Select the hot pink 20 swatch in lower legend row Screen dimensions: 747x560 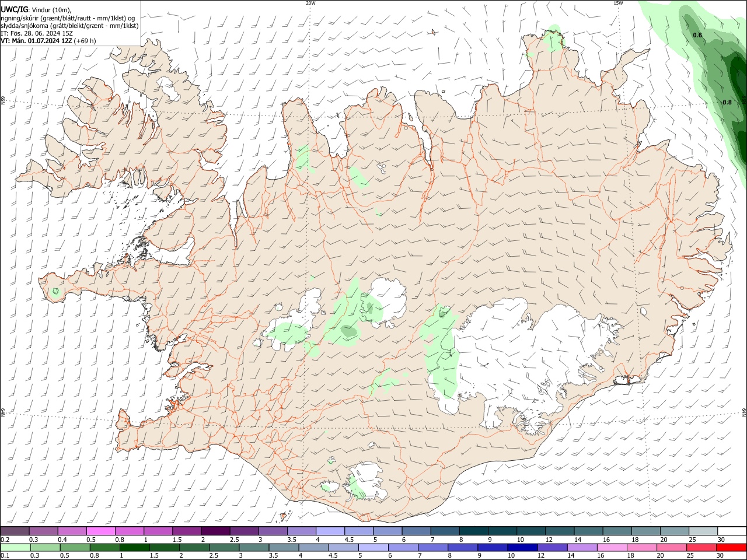(672, 547)
